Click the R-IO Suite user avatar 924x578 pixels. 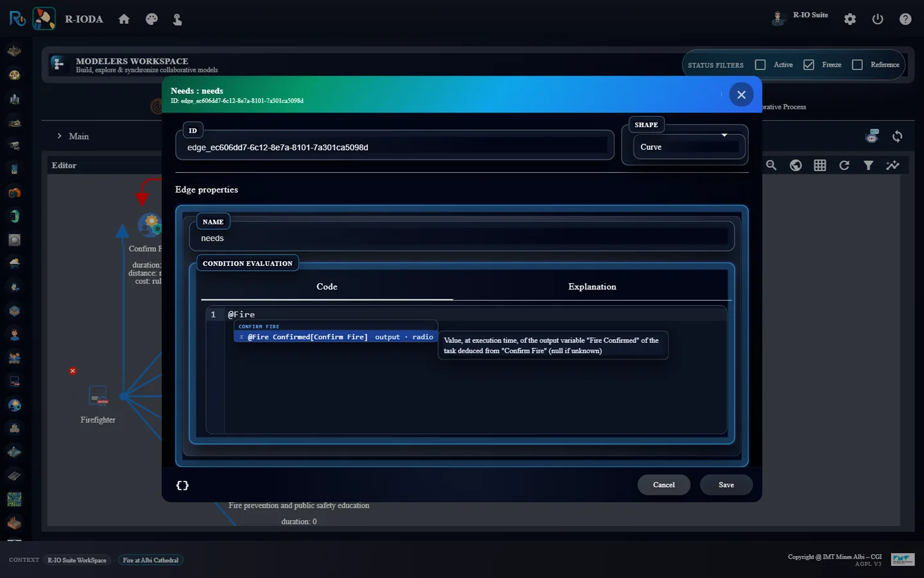coord(778,18)
